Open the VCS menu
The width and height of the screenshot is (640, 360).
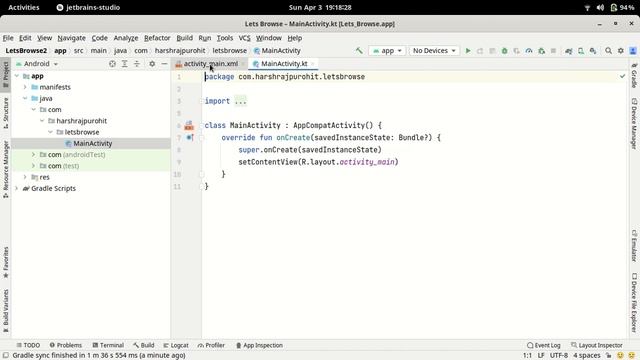[x=244, y=38]
